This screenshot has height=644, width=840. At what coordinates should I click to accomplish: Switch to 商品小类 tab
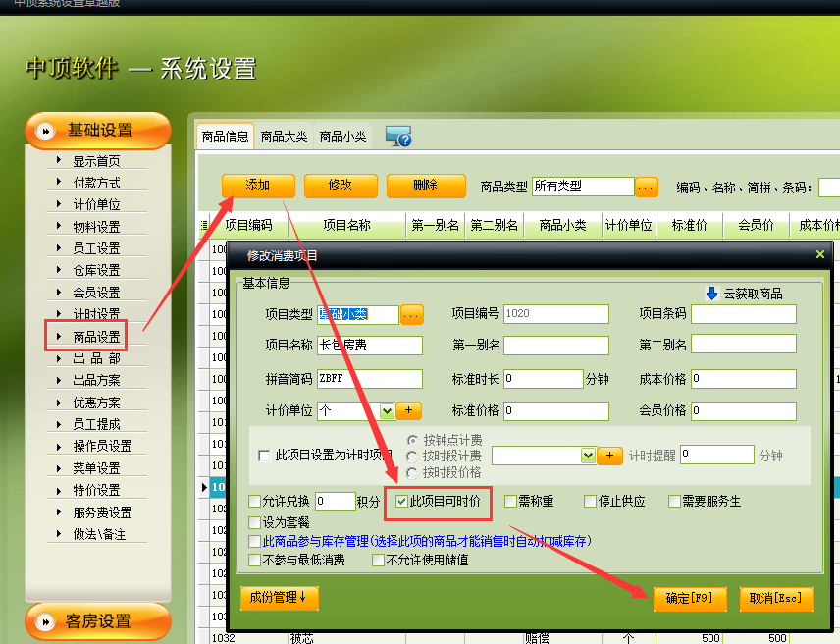(342, 136)
